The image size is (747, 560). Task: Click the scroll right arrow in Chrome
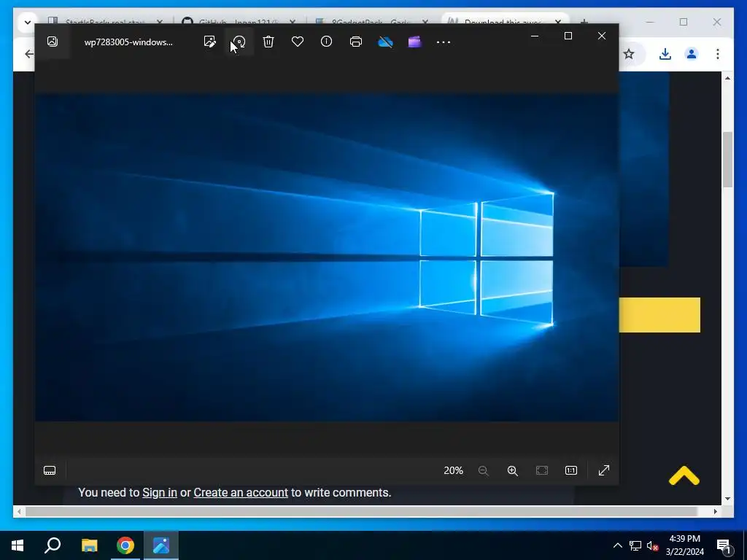(x=715, y=511)
